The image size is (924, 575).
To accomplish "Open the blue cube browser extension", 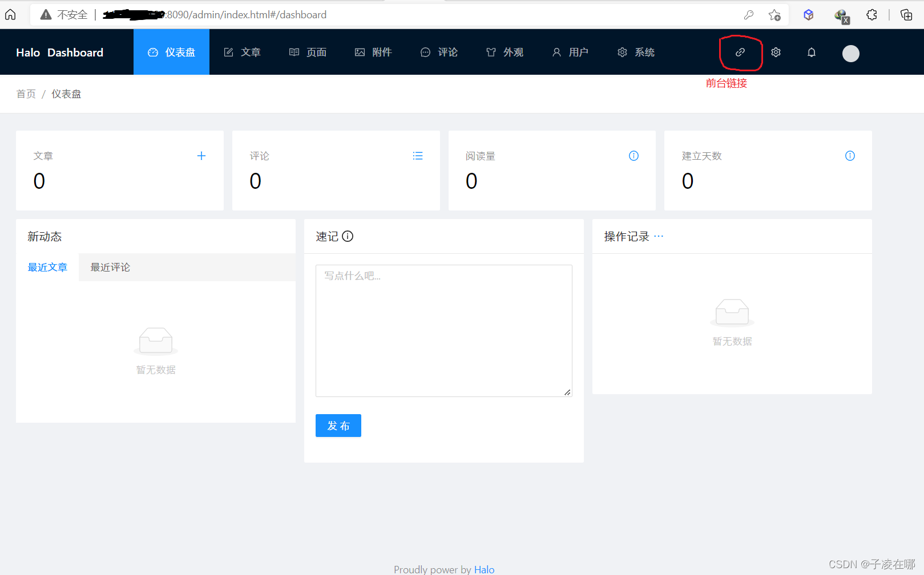I will click(809, 15).
